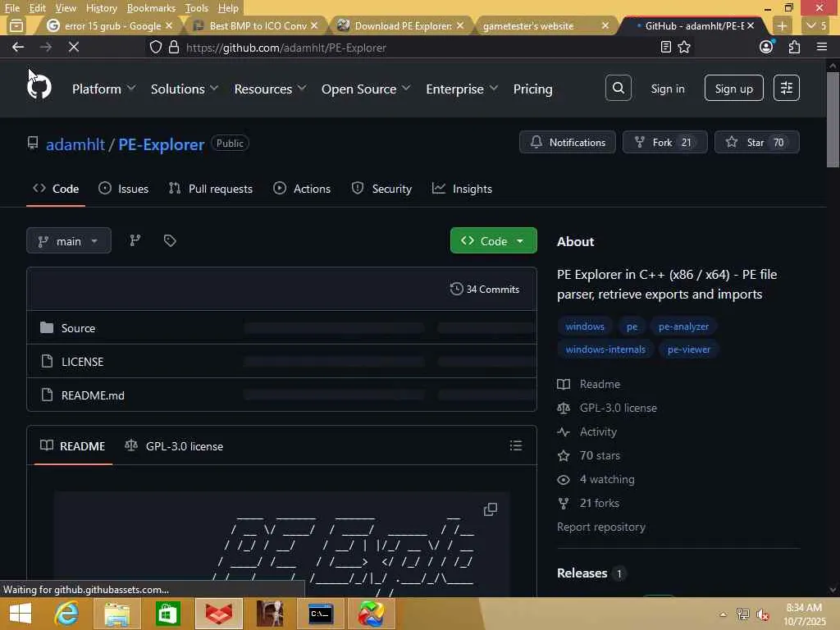Viewport: 840px width, 630px height.
Task: Open the Tools menu in Firefox
Action: [197, 7]
